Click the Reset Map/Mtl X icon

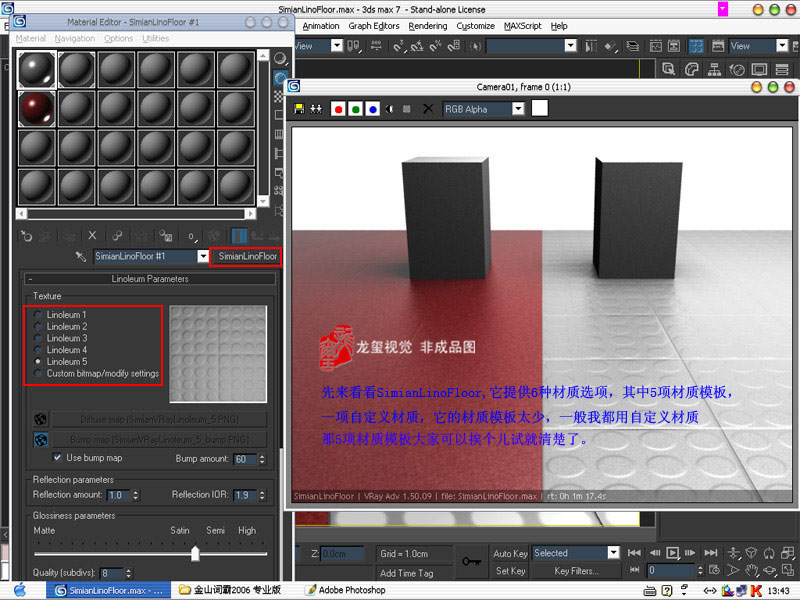click(x=92, y=235)
